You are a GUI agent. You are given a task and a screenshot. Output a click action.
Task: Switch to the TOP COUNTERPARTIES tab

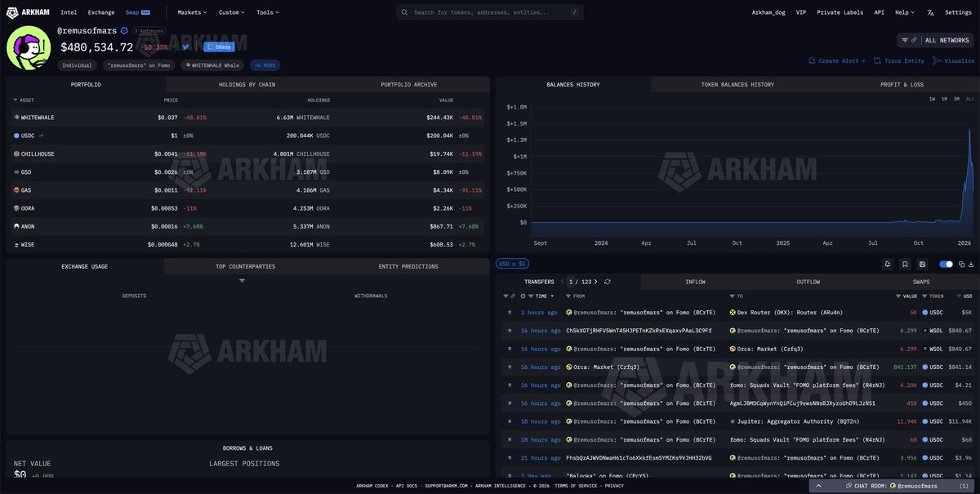click(245, 266)
